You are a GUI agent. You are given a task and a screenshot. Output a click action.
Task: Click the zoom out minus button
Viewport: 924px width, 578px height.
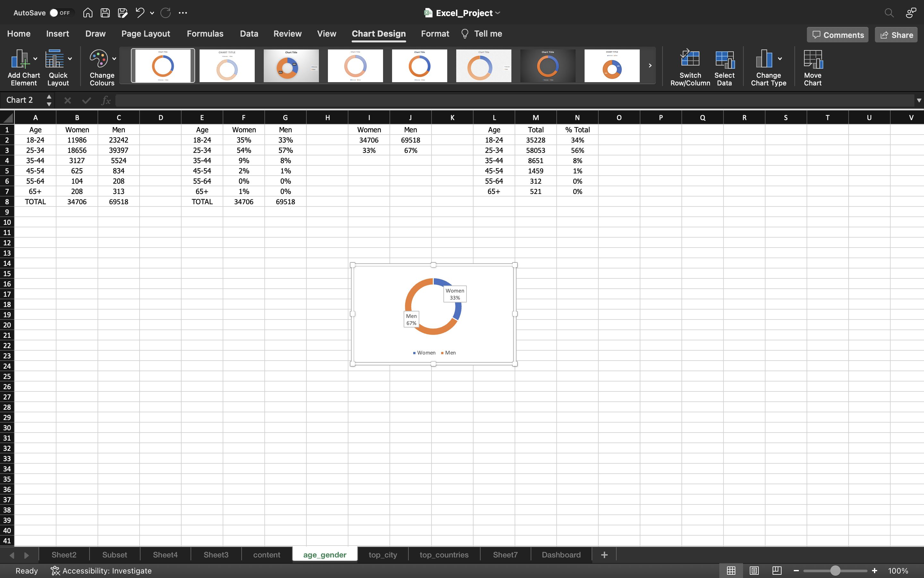(x=796, y=571)
